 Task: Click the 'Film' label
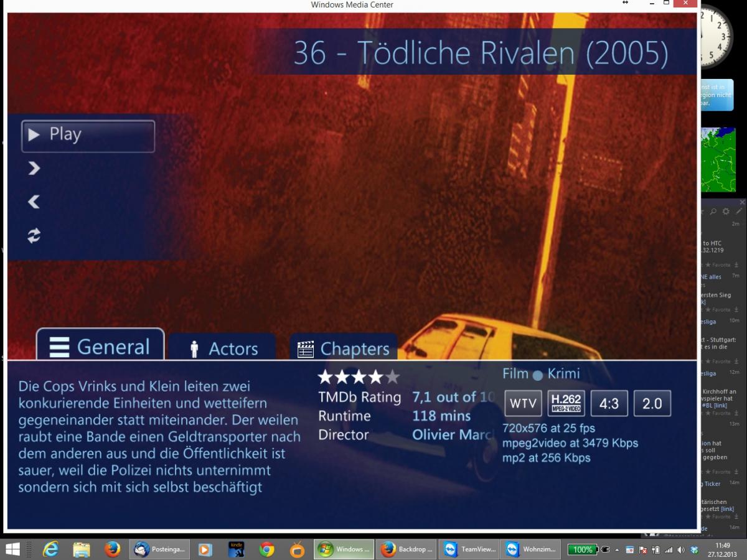pos(515,374)
